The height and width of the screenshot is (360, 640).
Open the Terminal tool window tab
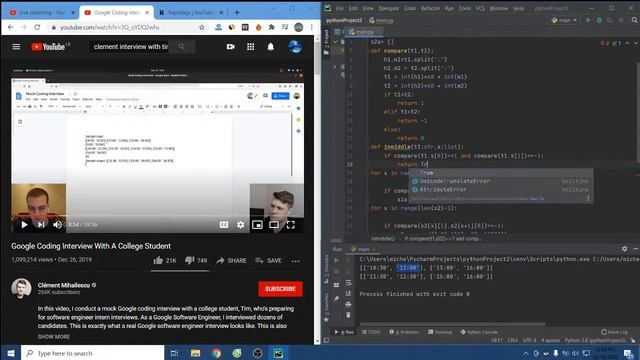coord(440,332)
